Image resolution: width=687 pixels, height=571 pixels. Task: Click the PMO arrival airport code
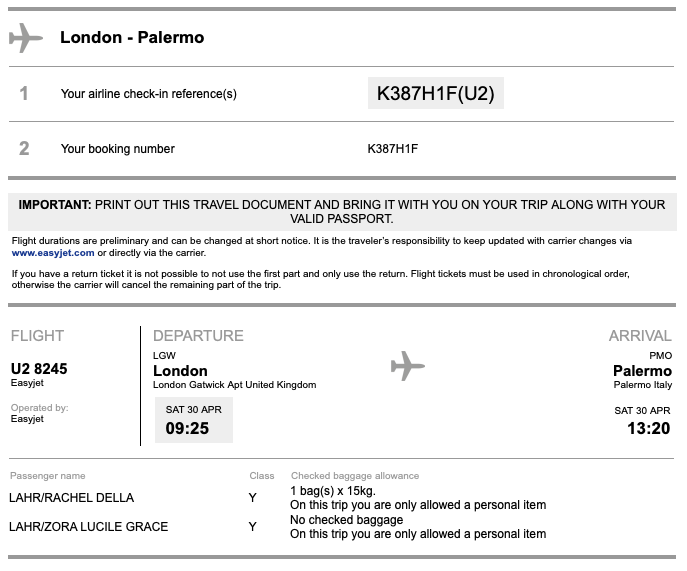660,355
